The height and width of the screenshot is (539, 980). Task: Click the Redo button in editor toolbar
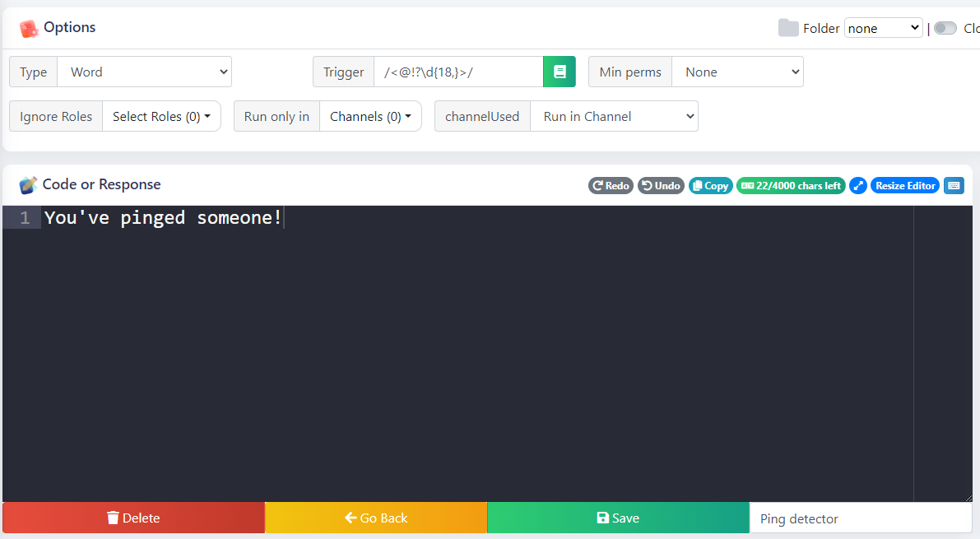coord(611,186)
